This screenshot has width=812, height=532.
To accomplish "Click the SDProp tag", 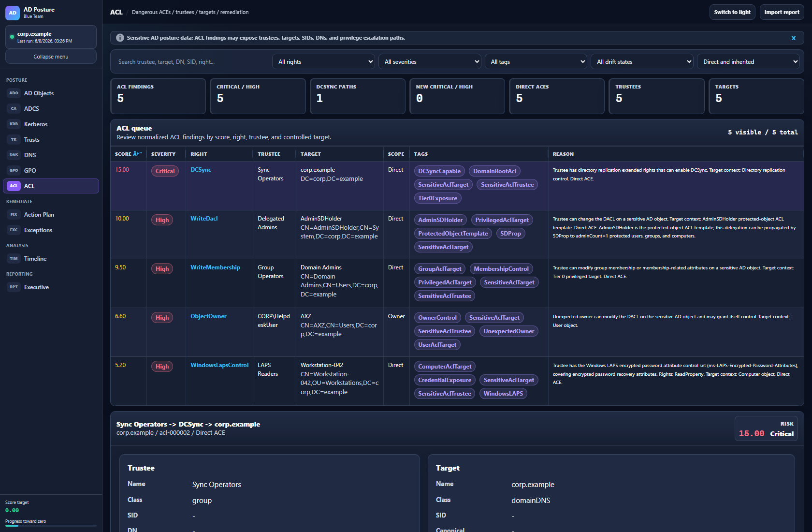I will coord(510,234).
